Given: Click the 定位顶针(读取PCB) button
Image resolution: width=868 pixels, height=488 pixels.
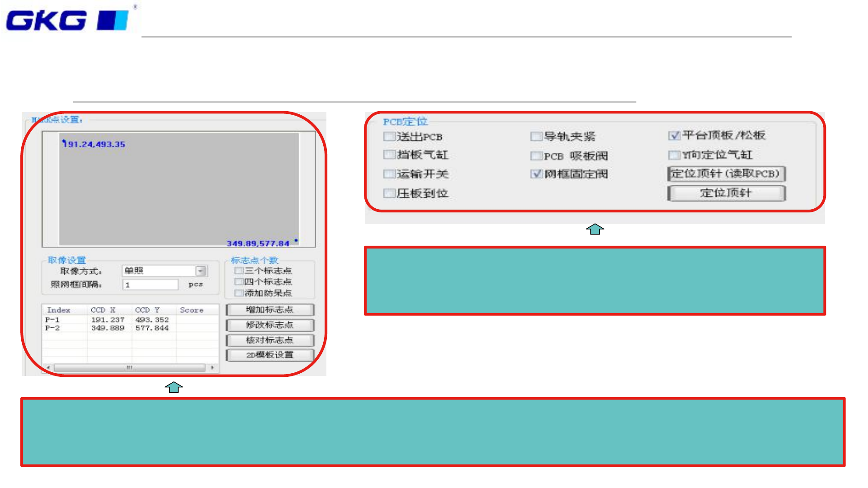Looking at the screenshot, I should pyautogui.click(x=726, y=174).
